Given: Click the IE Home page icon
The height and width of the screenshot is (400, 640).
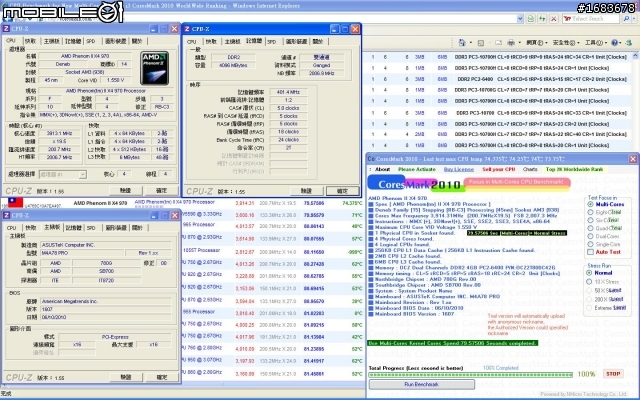Looking at the screenshot, I should pos(462,42).
